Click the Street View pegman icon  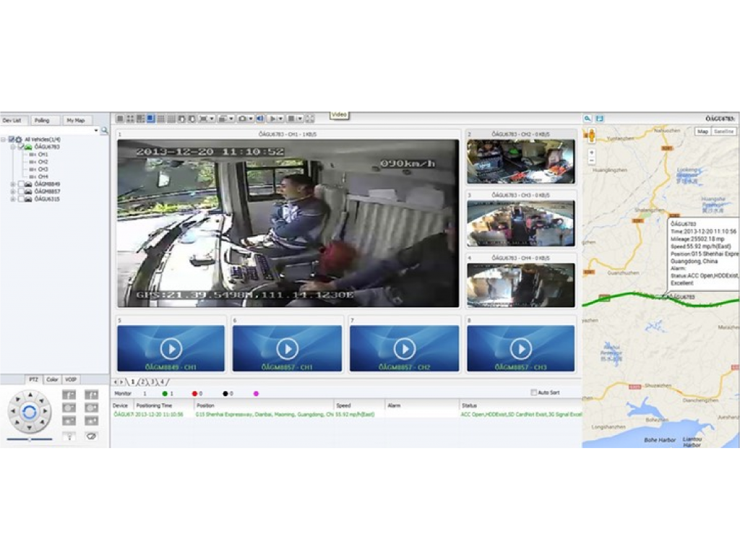(591, 136)
